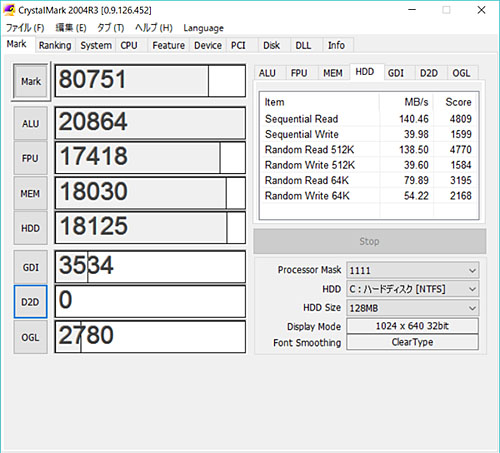Viewport: 500px width, 453px height.
Task: Launch the GDI benchmark button
Action: tap(31, 267)
